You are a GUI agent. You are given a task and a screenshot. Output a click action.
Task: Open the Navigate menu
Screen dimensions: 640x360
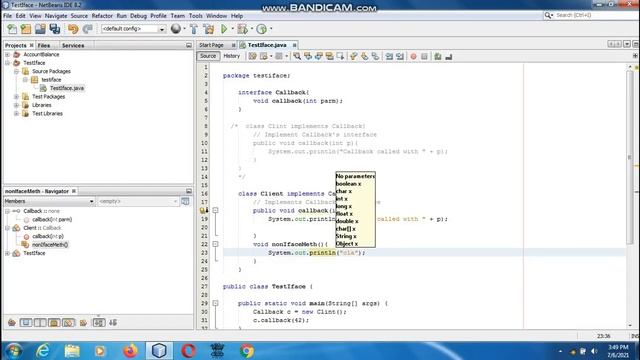(x=56, y=16)
